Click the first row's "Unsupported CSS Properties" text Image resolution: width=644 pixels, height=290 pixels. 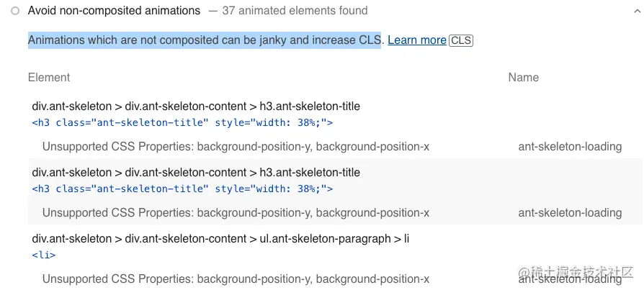236,147
